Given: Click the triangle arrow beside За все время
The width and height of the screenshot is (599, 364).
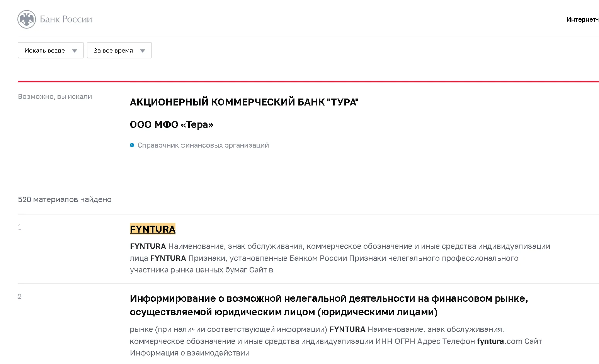Looking at the screenshot, I should pyautogui.click(x=143, y=51).
